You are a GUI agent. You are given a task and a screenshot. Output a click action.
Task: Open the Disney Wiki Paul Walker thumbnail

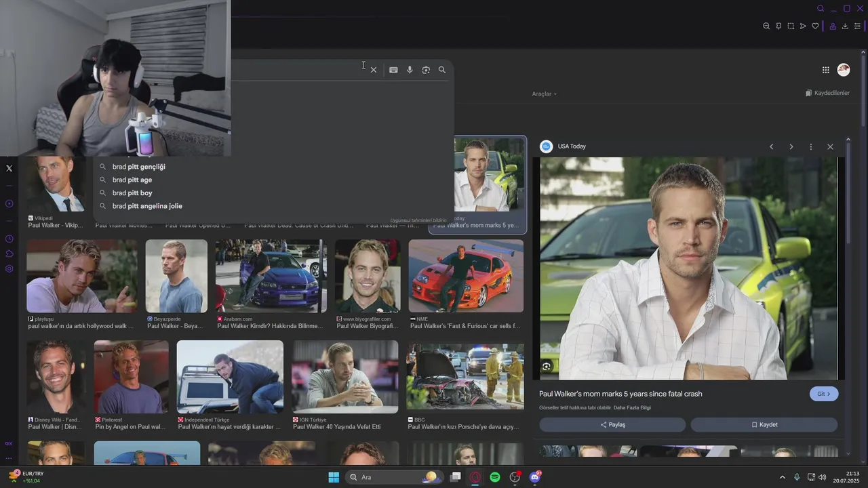[x=57, y=377]
